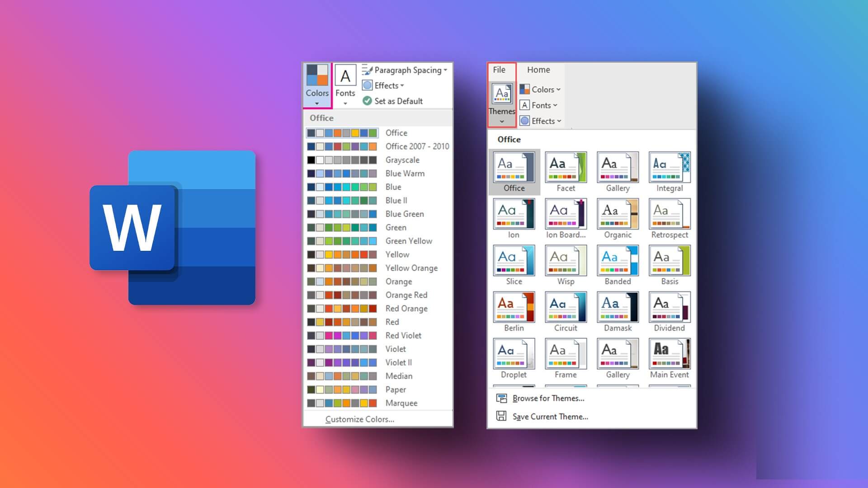The height and width of the screenshot is (488, 868).
Task: Select the Circuit theme
Action: tap(565, 310)
